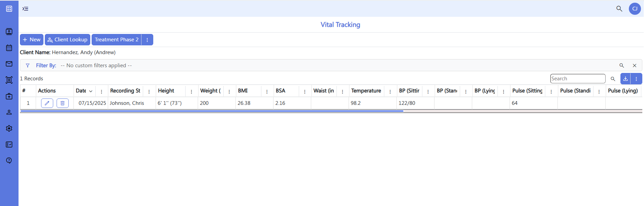Open Recording Staff column options menu
Image resolution: width=644 pixels, height=206 pixels.
click(x=149, y=91)
